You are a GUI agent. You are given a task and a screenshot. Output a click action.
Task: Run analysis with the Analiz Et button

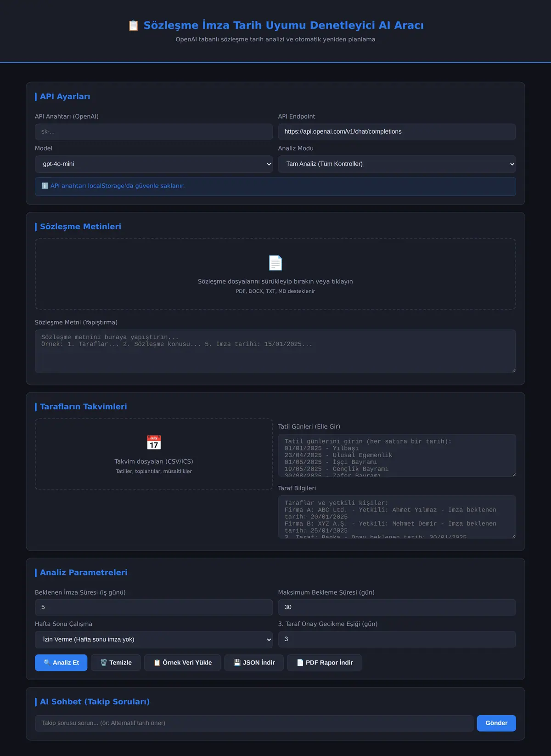[61, 663]
